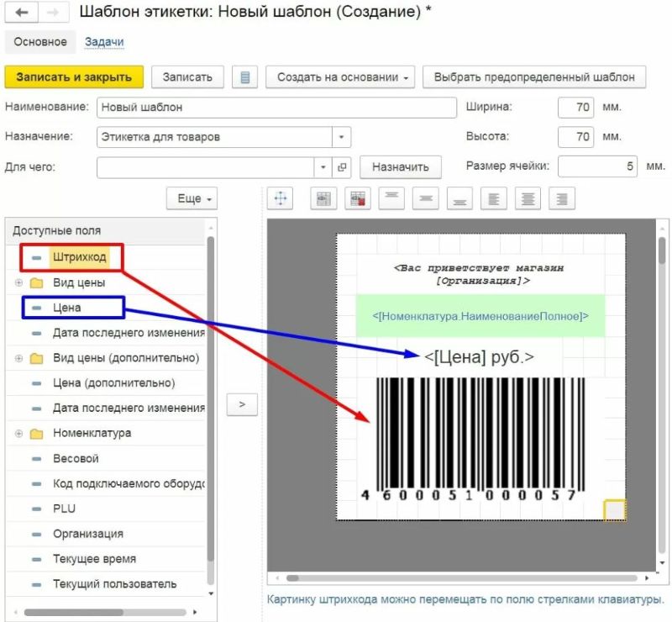Click the forward arrow navigation button
This screenshot has height=622, width=672.
click(53, 12)
